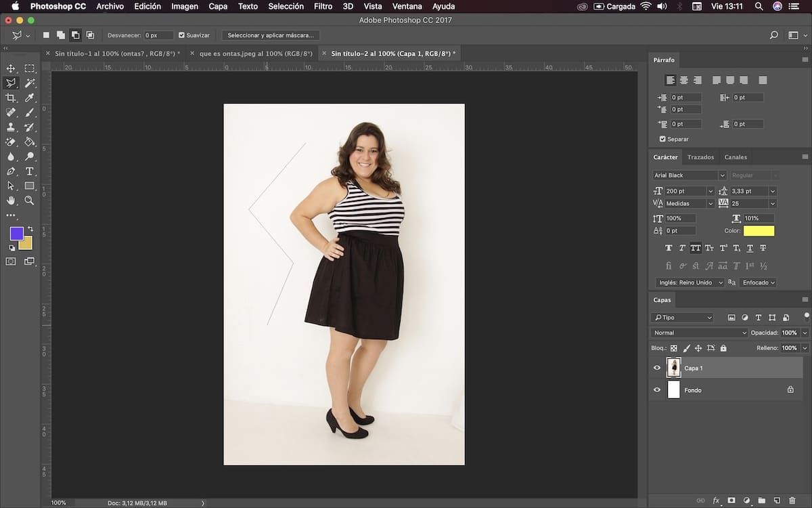Hide the Capa 1 layer
This screenshot has width=812, height=508.
tap(656, 368)
